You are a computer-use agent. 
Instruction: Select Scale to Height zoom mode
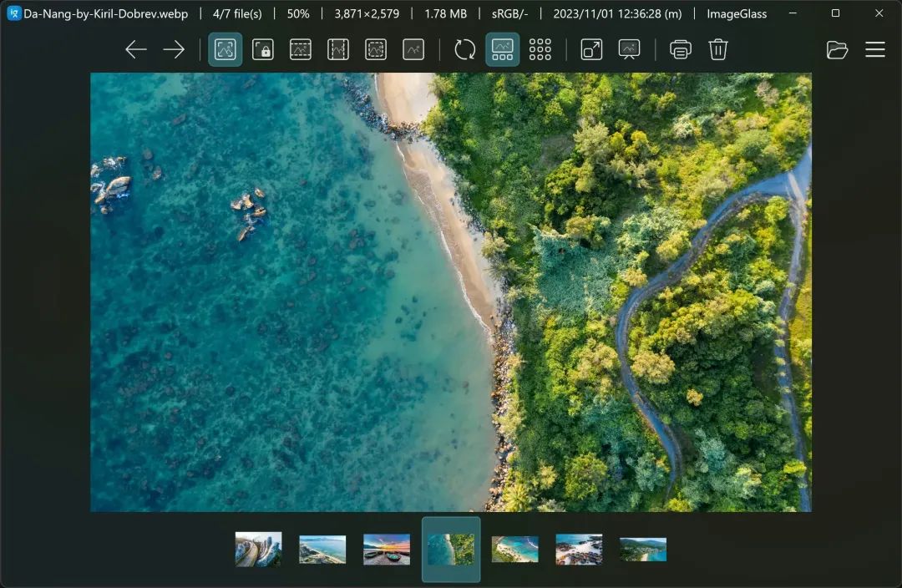click(338, 50)
